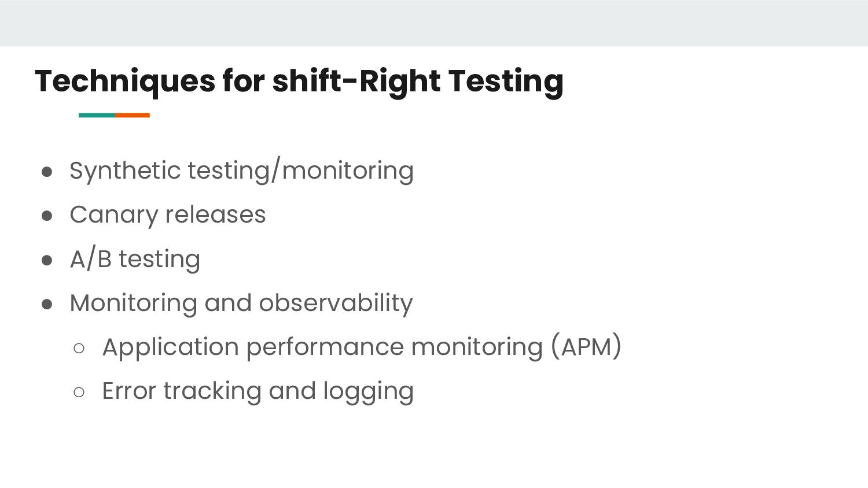This screenshot has width=868, height=488.
Task: Click the slide title "Techniques for shift-Right Testing"
Action: [x=299, y=81]
